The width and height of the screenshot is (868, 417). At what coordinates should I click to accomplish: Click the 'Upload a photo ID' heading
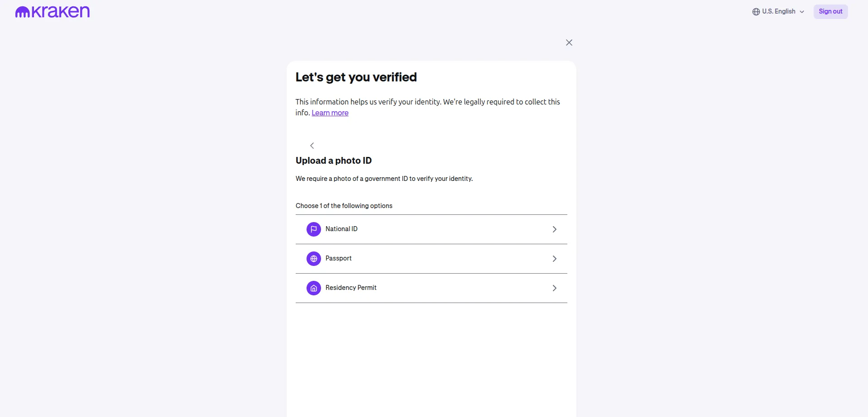point(334,161)
